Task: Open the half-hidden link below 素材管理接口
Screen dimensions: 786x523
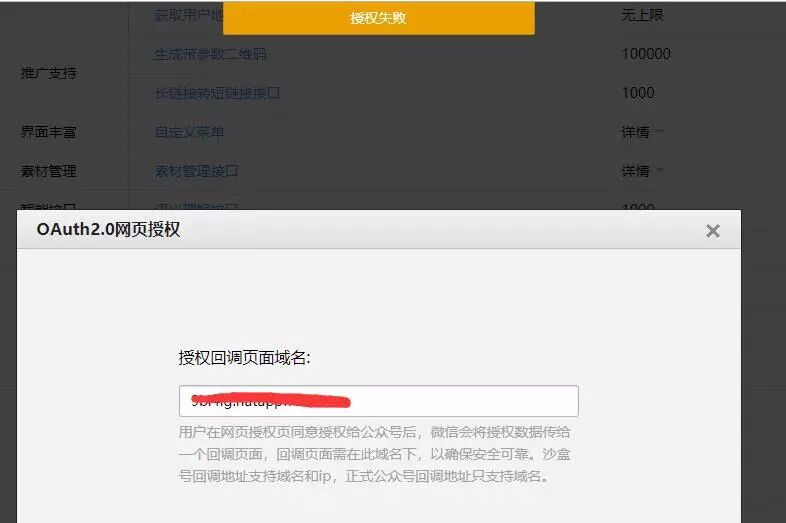Action: (196, 206)
